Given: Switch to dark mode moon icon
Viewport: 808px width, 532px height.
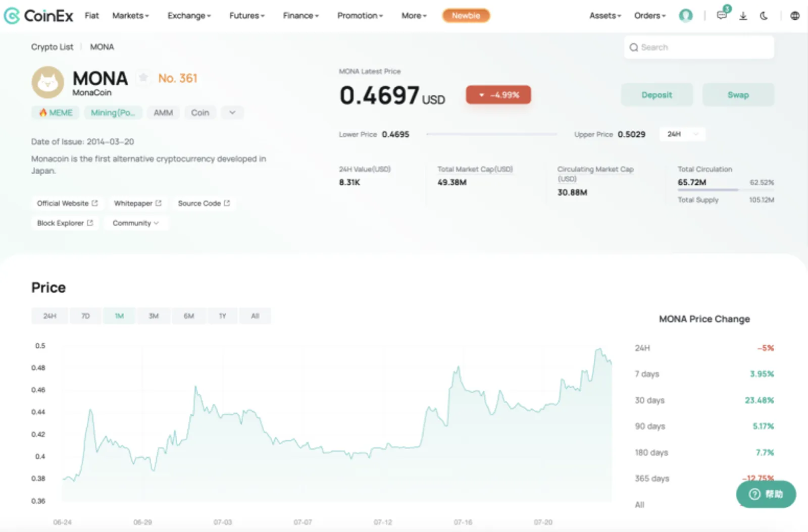Looking at the screenshot, I should 764,16.
